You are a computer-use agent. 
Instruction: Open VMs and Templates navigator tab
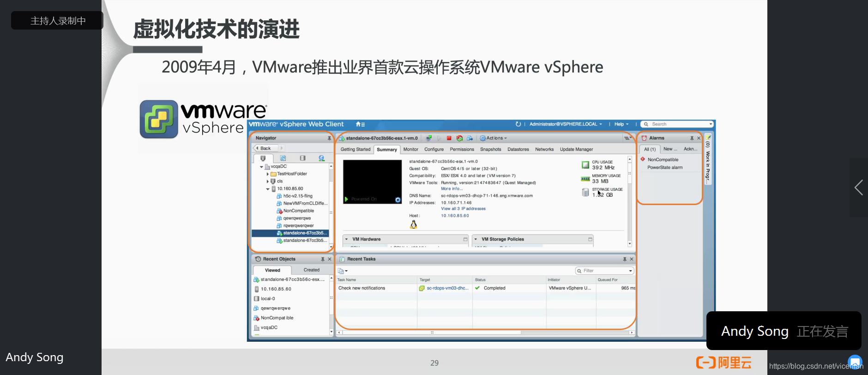coord(283,158)
